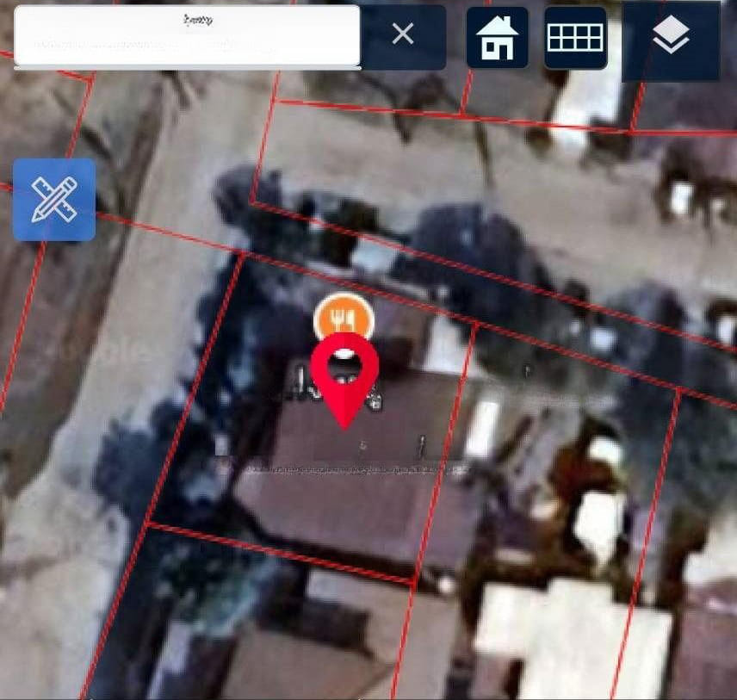
Task: Clear the search with the X button
Action: [x=402, y=34]
